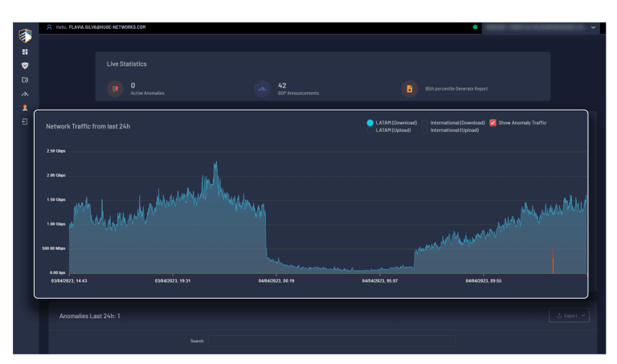Open the BGP network nodes sidebar icon
617x364 pixels.
(x=25, y=94)
